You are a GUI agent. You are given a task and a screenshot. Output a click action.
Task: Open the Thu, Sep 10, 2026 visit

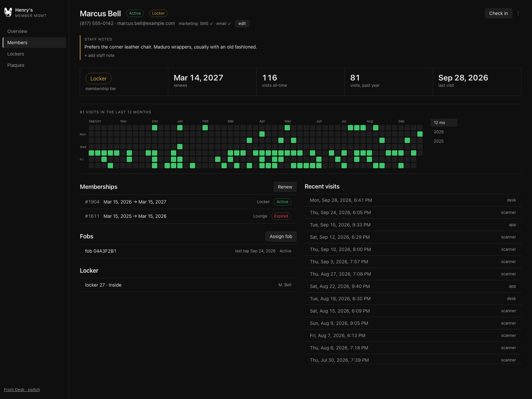tap(413, 249)
